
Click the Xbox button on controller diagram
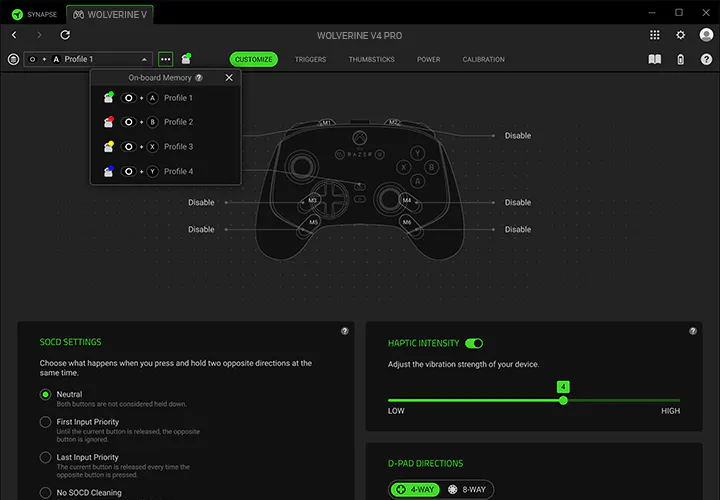coord(360,137)
